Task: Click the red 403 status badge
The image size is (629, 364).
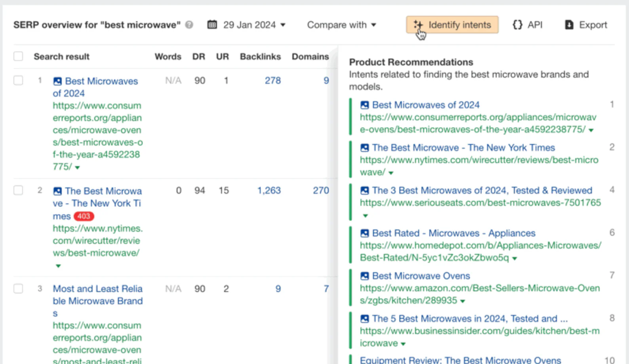Action: (x=84, y=216)
